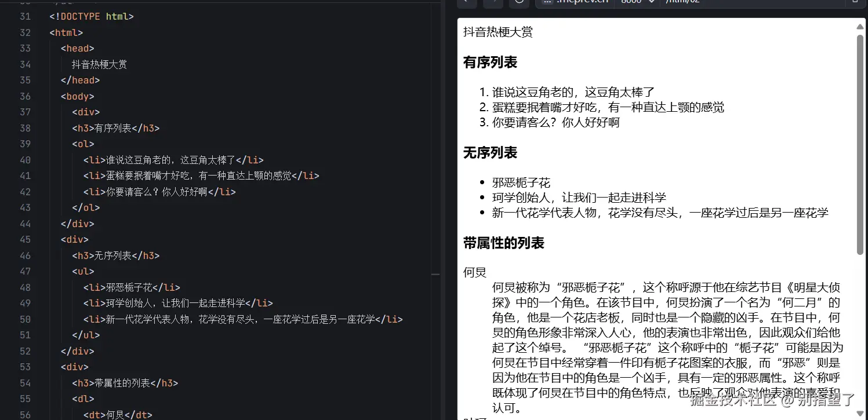
Task: Click preview item 你要请客么？你人好好啊
Action: (556, 122)
